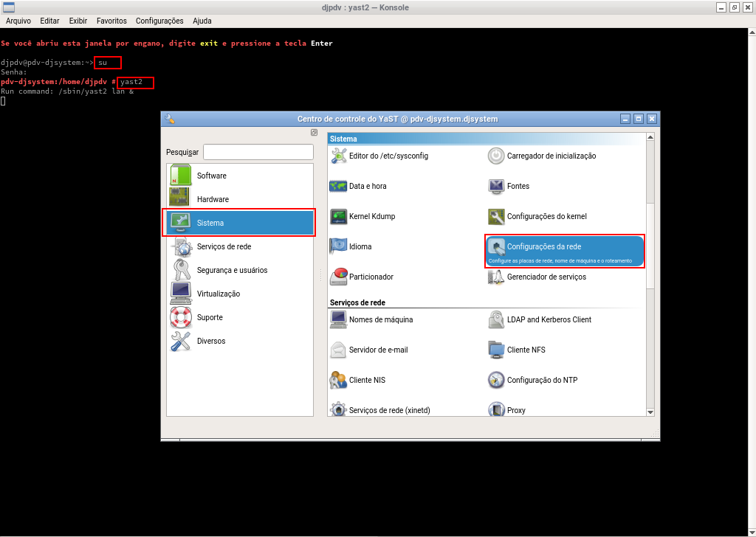Open the Favoritos menu
Image resolution: width=756 pixels, height=537 pixels.
click(111, 21)
